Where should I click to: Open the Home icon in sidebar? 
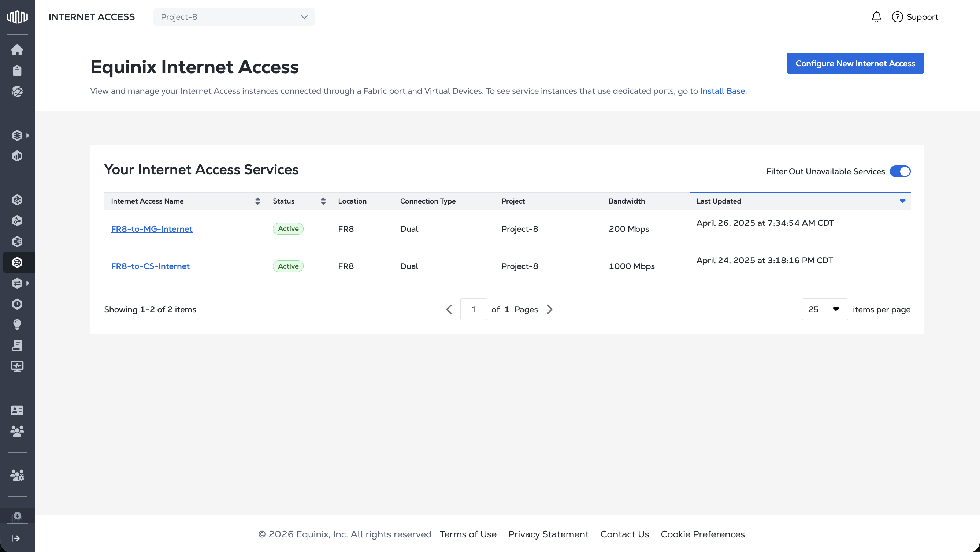(17, 50)
